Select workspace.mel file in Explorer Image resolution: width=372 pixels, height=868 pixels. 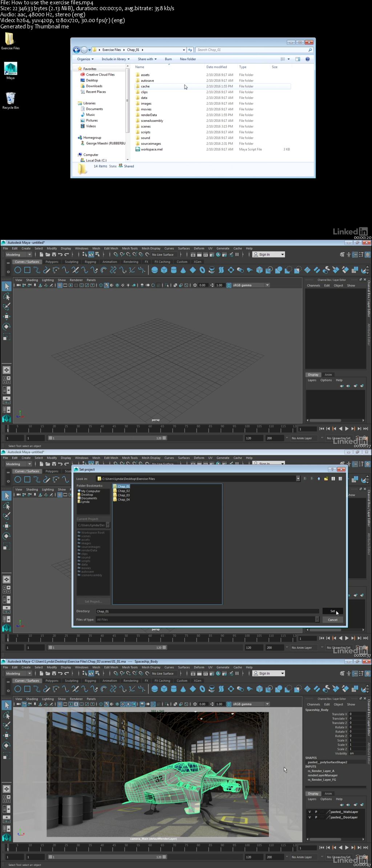coord(151,149)
